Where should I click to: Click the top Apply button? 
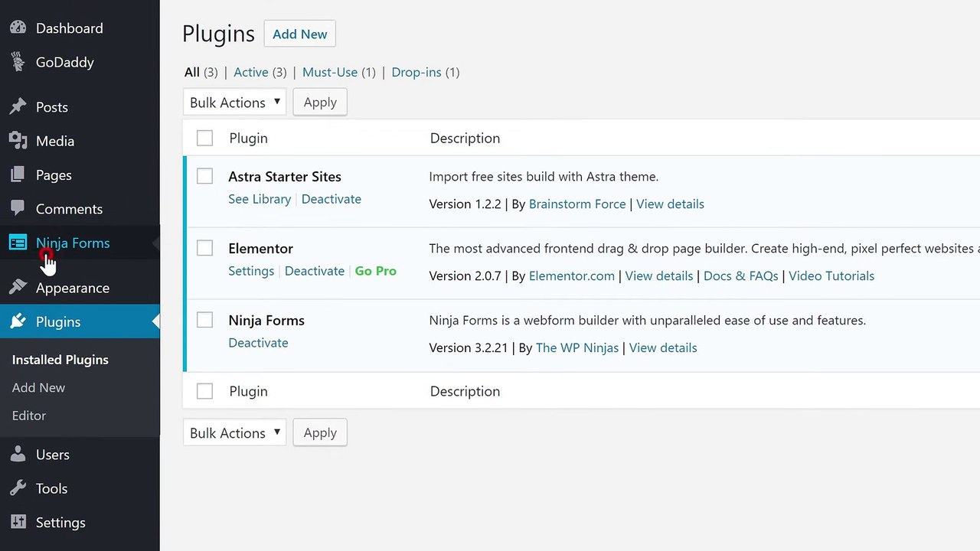320,103
